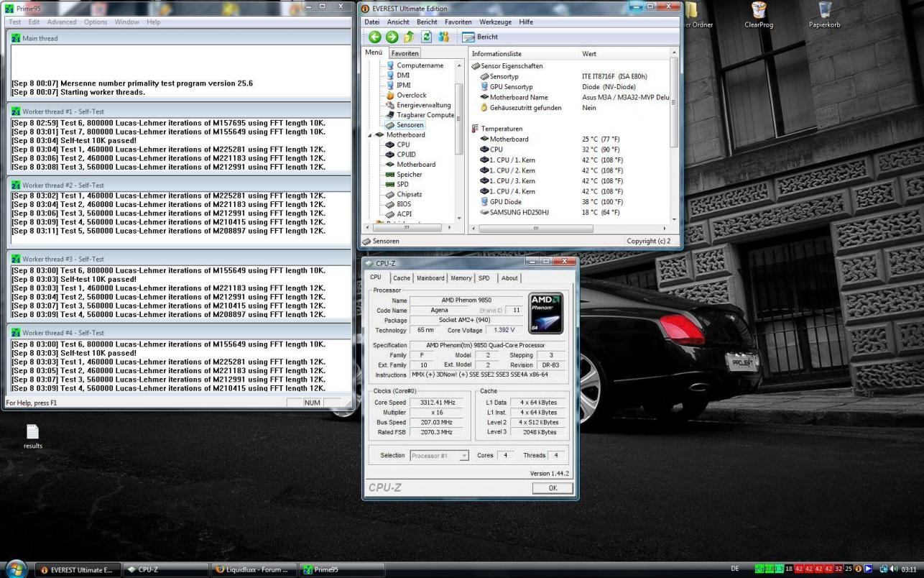Image resolution: width=924 pixels, height=578 pixels.
Task: Click the Up-level folder icon in EVEREST toolbar
Action: pos(409,37)
